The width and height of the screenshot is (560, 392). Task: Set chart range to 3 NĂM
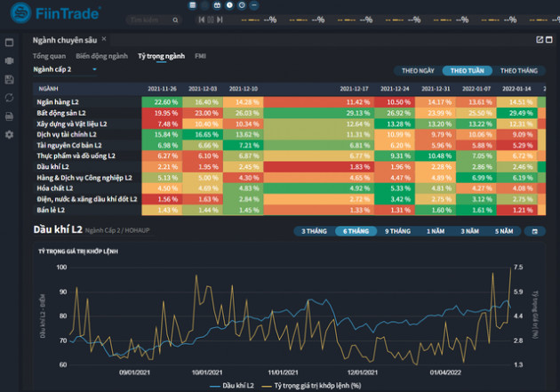tap(469, 231)
